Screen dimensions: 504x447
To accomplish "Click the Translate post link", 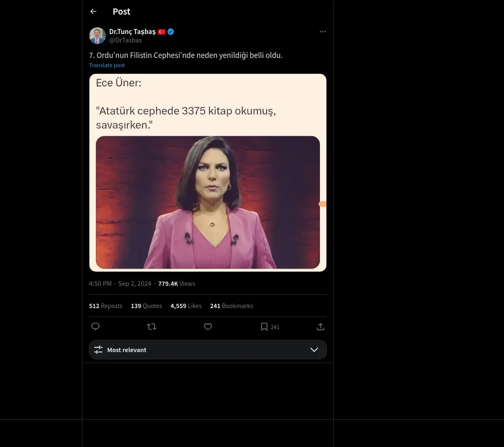I will (x=107, y=65).
